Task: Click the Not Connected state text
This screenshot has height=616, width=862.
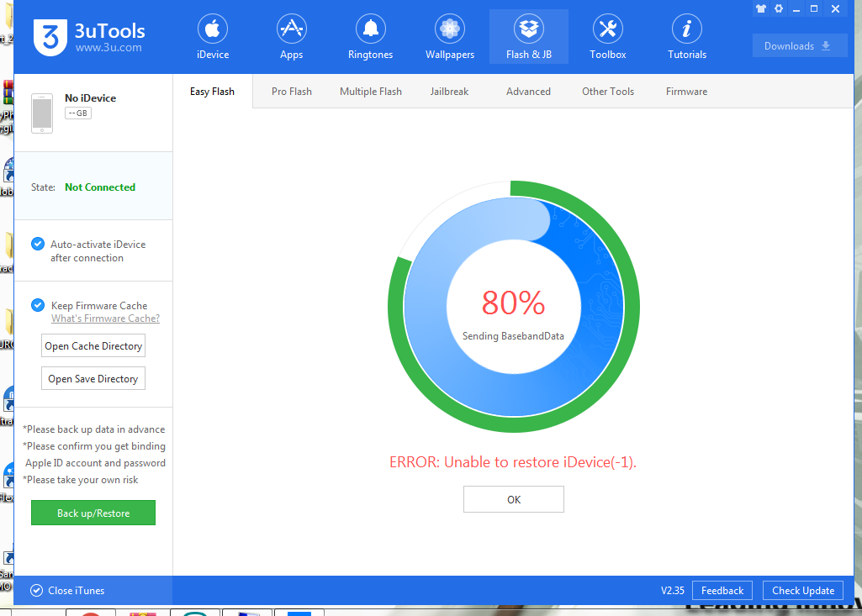Action: 100,187
